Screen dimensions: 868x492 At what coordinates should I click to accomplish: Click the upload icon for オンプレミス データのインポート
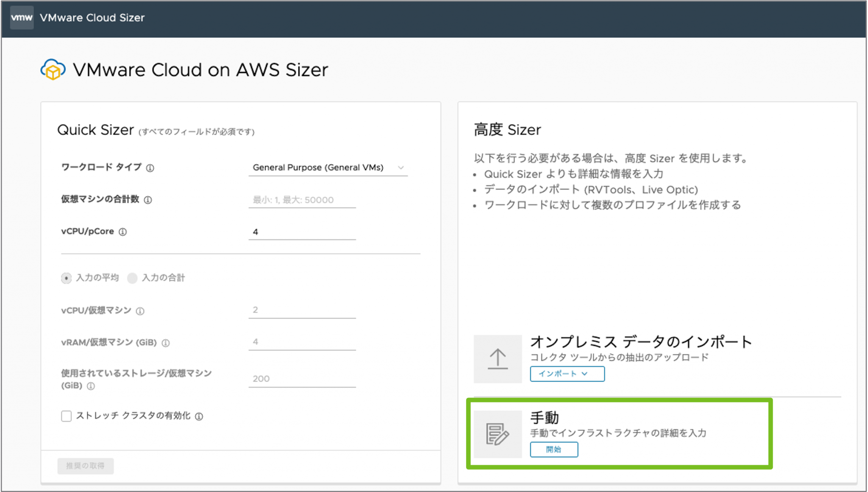[497, 358]
